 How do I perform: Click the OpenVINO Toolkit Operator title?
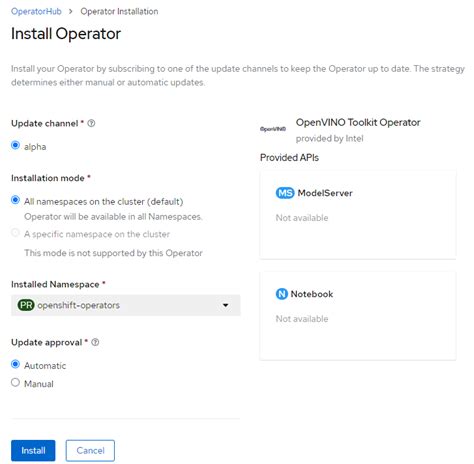click(358, 122)
